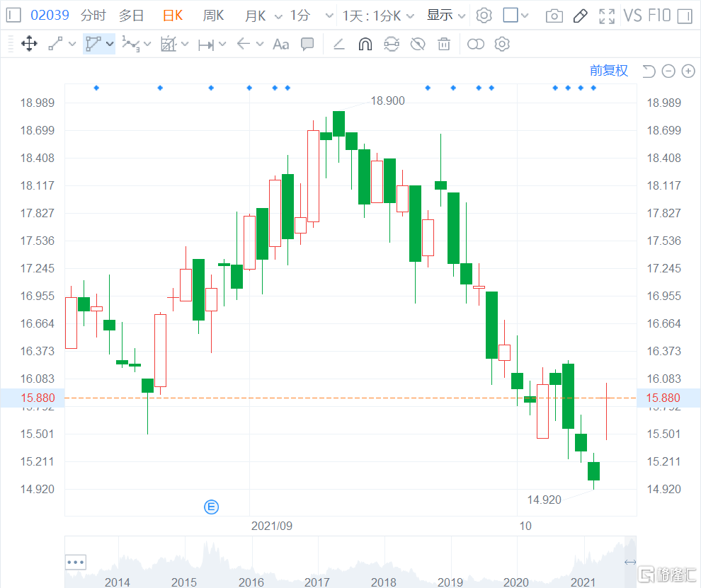Viewport: 701px width, 588px height.
Task: Open the 月K period dropdown arrow
Action: tap(277, 16)
